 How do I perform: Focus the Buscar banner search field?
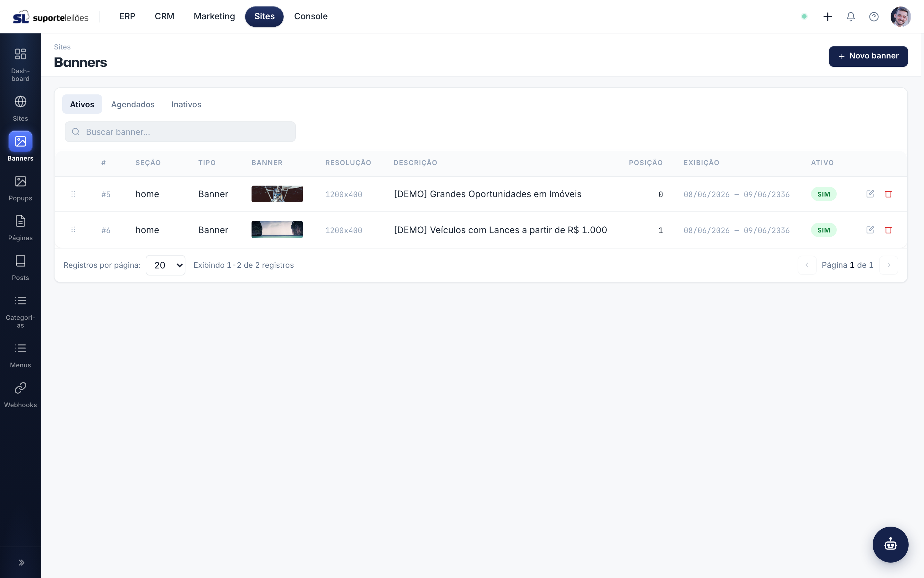[180, 132]
